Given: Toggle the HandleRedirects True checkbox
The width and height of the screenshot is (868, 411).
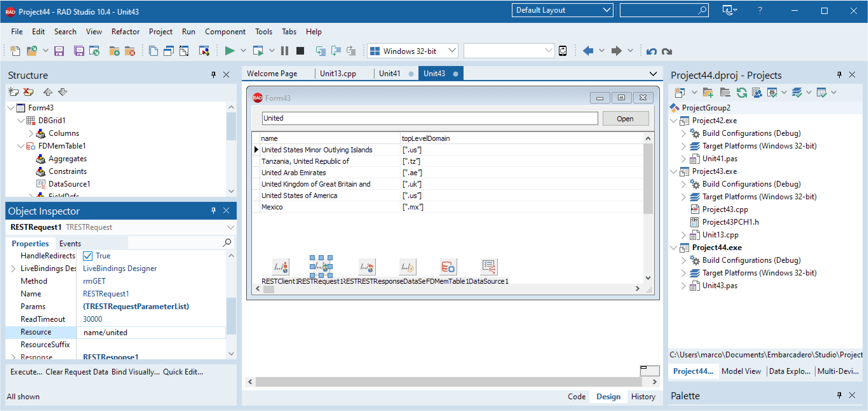Looking at the screenshot, I should (88, 256).
